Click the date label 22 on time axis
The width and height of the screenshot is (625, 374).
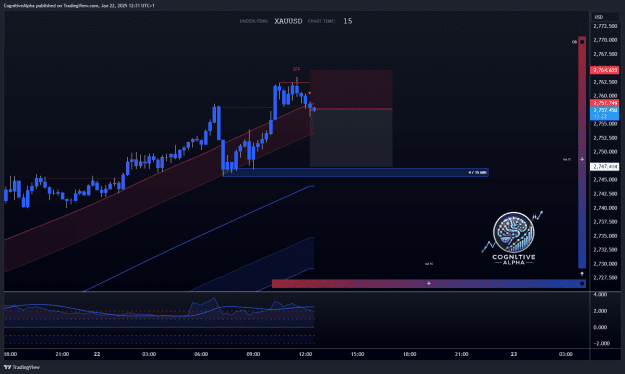(x=97, y=354)
